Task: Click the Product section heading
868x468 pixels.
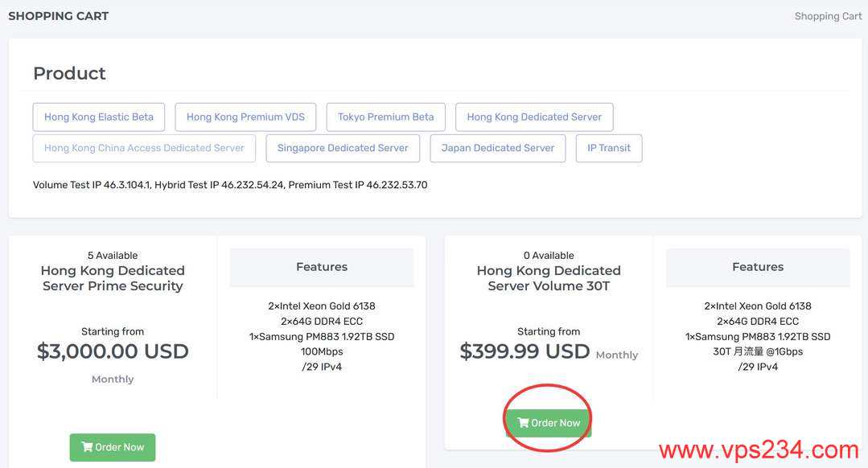Action: (69, 73)
